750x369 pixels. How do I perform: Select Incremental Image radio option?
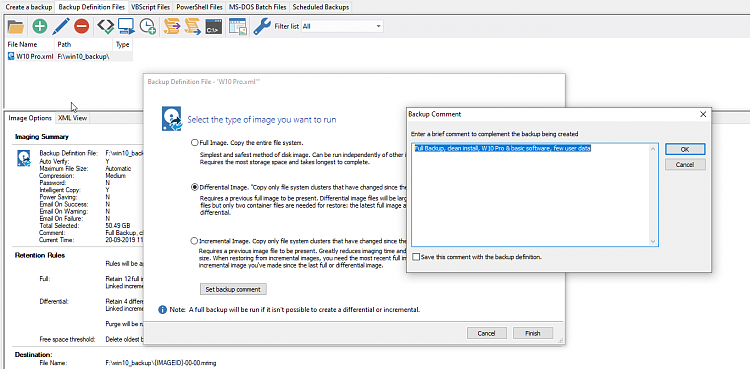[194, 241]
